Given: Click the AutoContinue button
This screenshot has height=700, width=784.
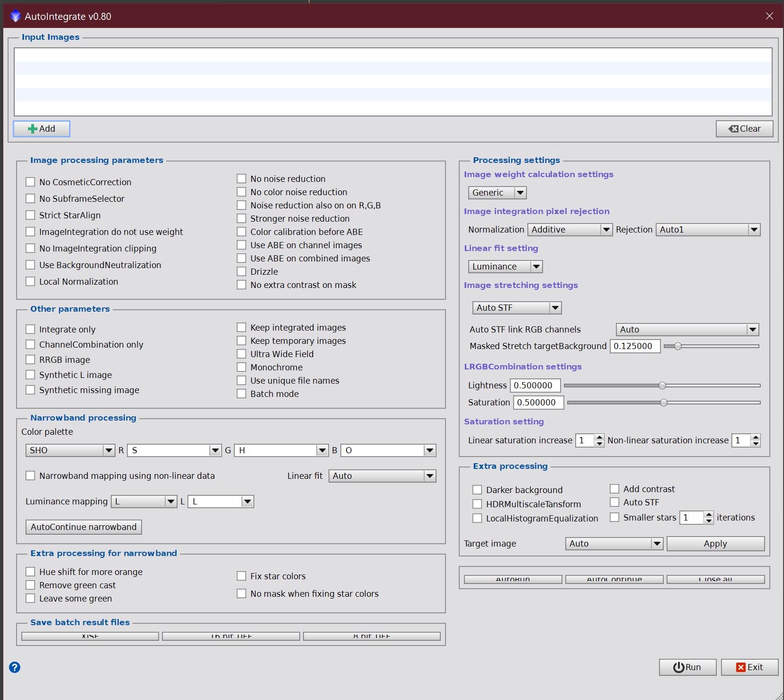Looking at the screenshot, I should 615,580.
